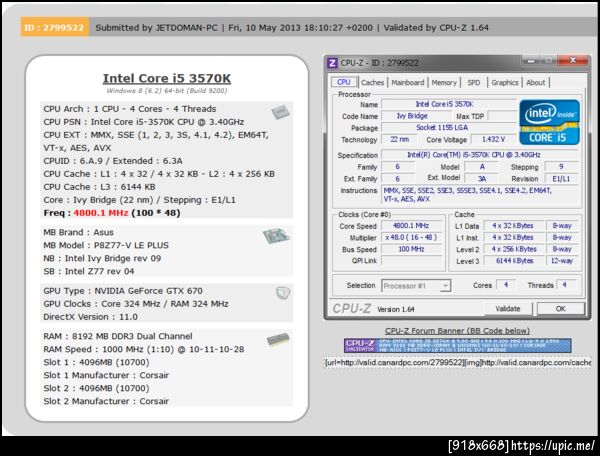Viewport: 600px width, 456px height.
Task: Click the GPU Type NVIDIA GeForce GTX 670 line
Action: pos(123,291)
